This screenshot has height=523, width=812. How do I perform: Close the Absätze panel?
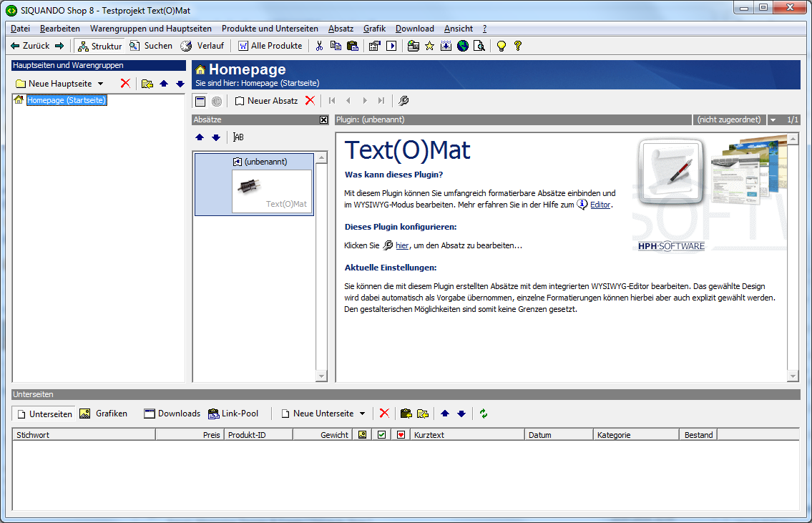[x=323, y=119]
